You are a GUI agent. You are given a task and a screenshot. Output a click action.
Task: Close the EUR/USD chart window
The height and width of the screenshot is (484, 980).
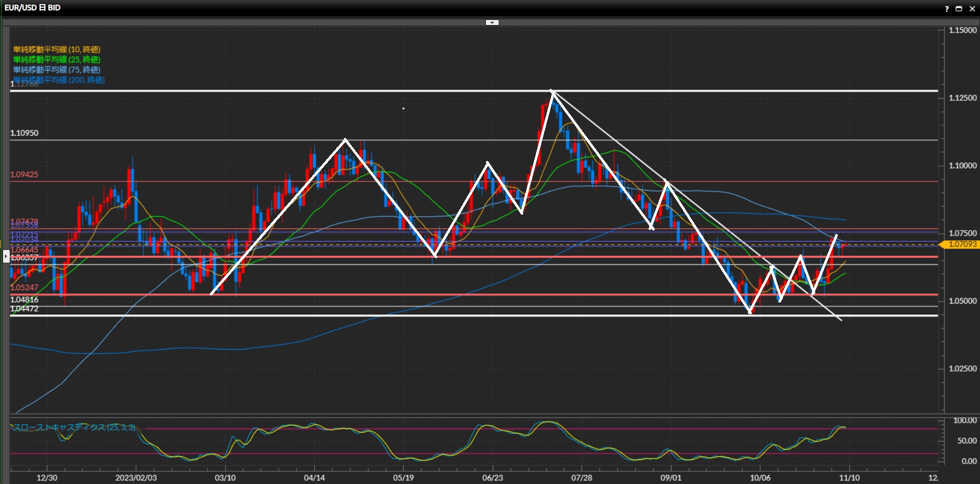pos(972,9)
